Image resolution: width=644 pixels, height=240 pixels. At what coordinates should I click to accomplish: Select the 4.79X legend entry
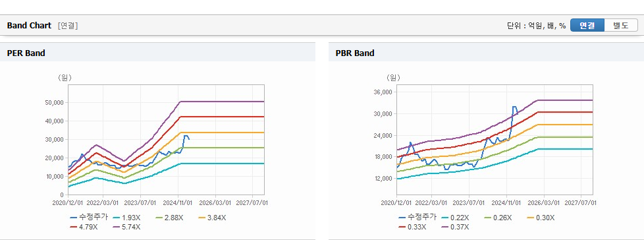tap(84, 226)
